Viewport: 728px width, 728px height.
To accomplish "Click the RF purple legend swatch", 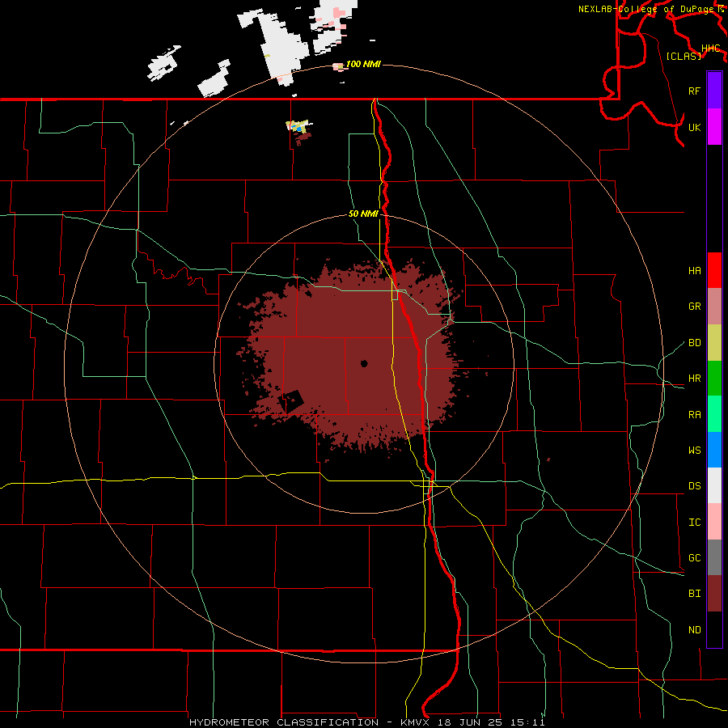I will (x=714, y=91).
